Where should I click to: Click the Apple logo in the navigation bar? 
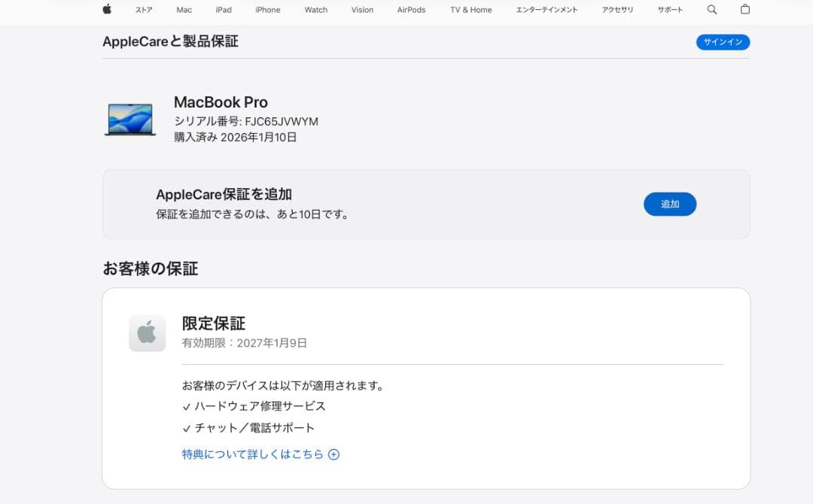tap(107, 10)
